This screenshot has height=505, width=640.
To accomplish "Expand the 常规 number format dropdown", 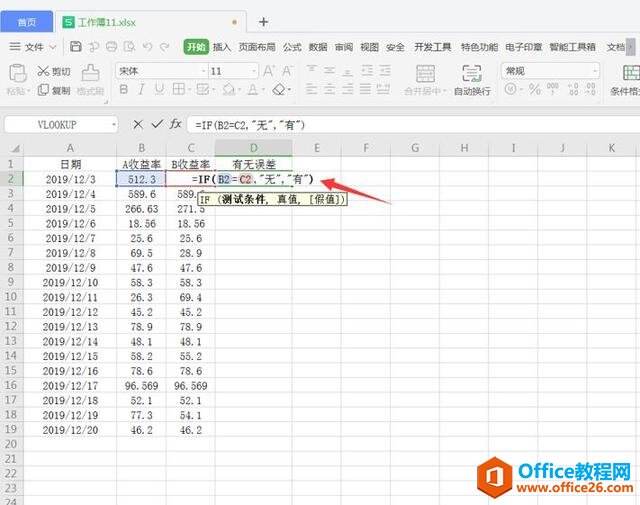I will (594, 71).
